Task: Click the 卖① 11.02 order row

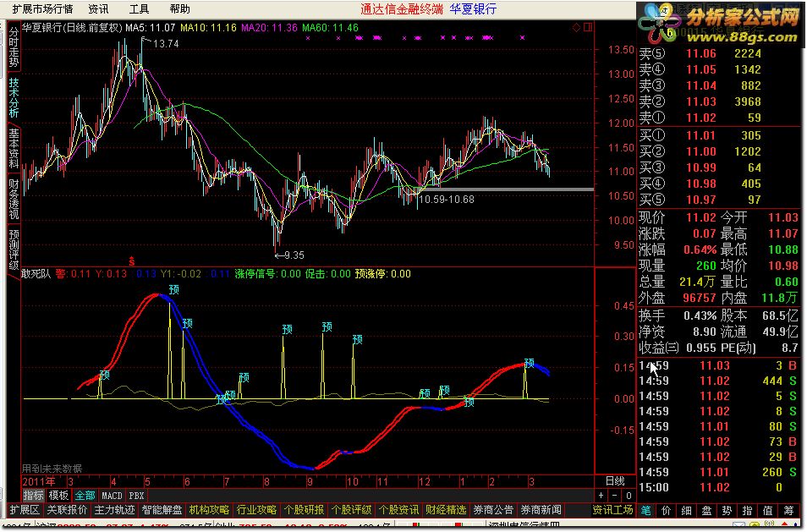Action: click(x=718, y=118)
